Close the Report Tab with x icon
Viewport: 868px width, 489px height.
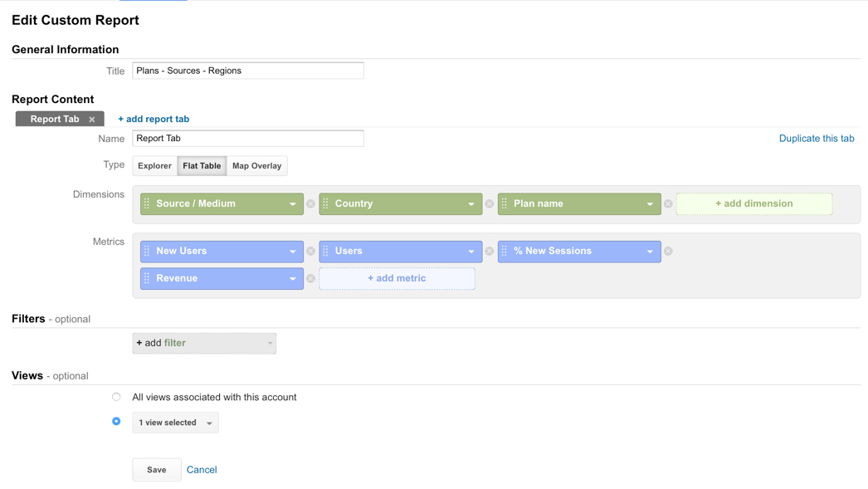pos(92,120)
